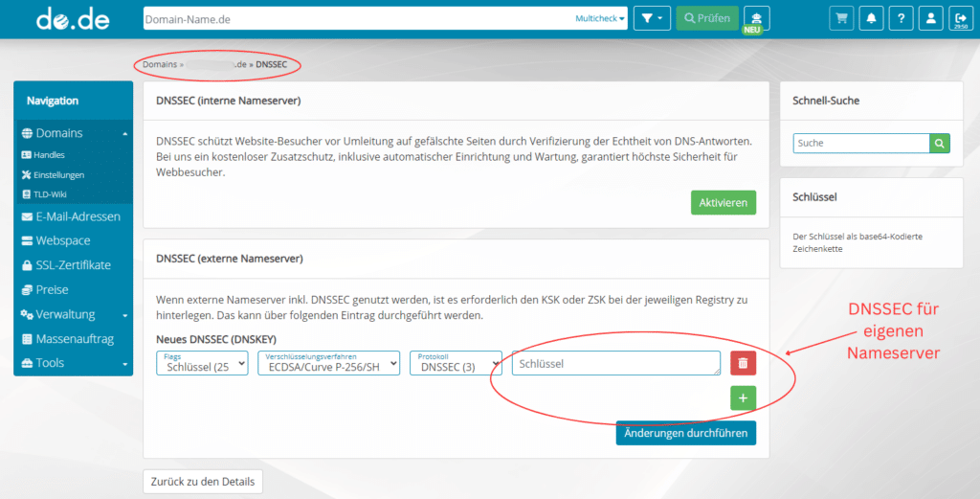Click the list icon beside Massenauftrag
Viewport: 980px width, 499px height.
pyautogui.click(x=27, y=339)
